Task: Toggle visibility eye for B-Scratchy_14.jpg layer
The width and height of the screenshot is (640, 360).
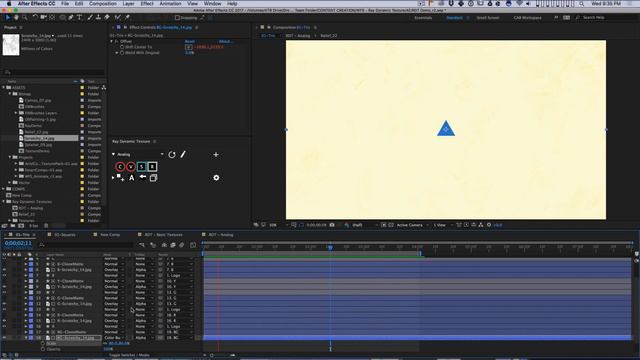Action: 4,270
